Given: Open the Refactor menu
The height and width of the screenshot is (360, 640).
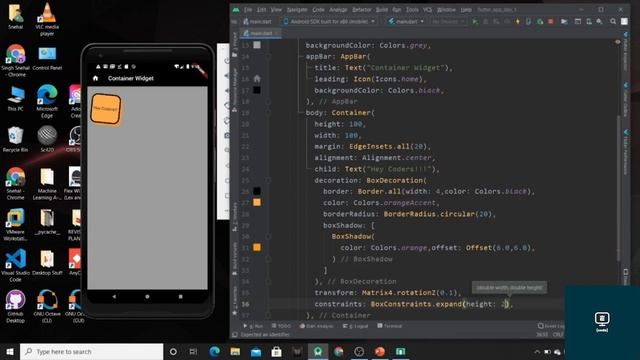Looking at the screenshot, I should pos(362,9).
